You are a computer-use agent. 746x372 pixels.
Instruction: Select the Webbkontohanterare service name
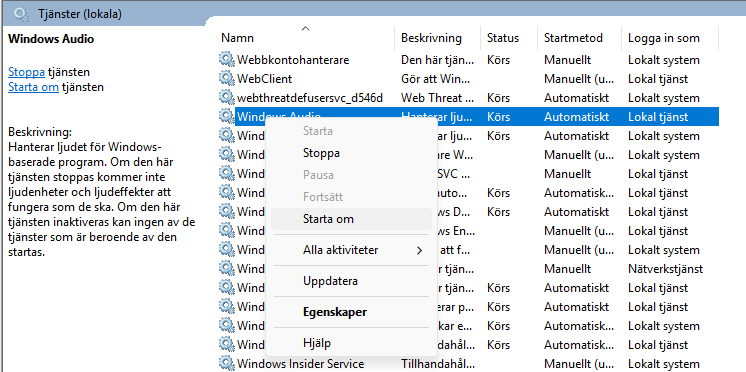click(x=293, y=60)
